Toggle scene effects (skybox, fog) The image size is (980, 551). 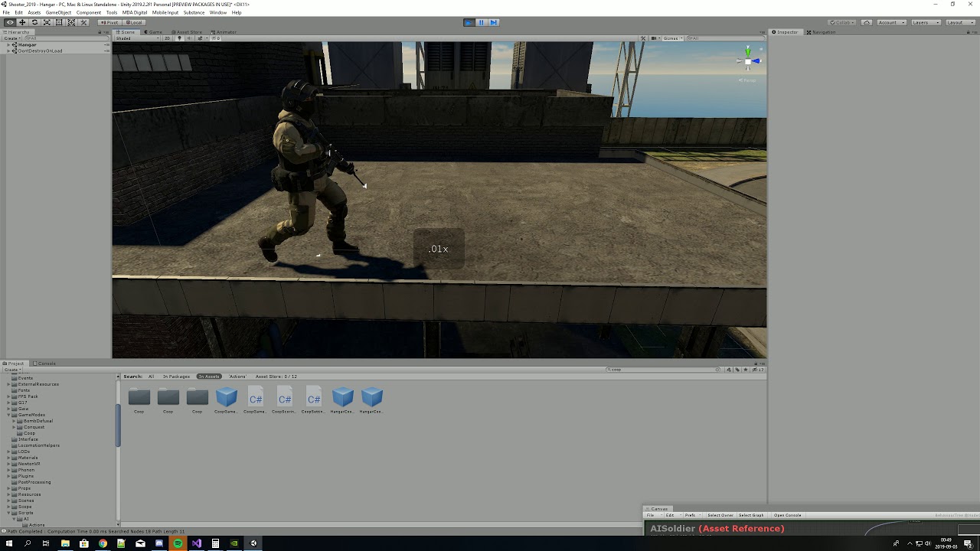coord(201,38)
